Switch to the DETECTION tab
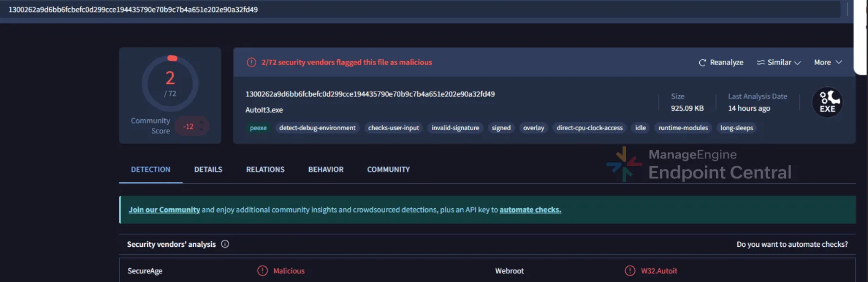Screen dimensions: 868x282 point(151,170)
